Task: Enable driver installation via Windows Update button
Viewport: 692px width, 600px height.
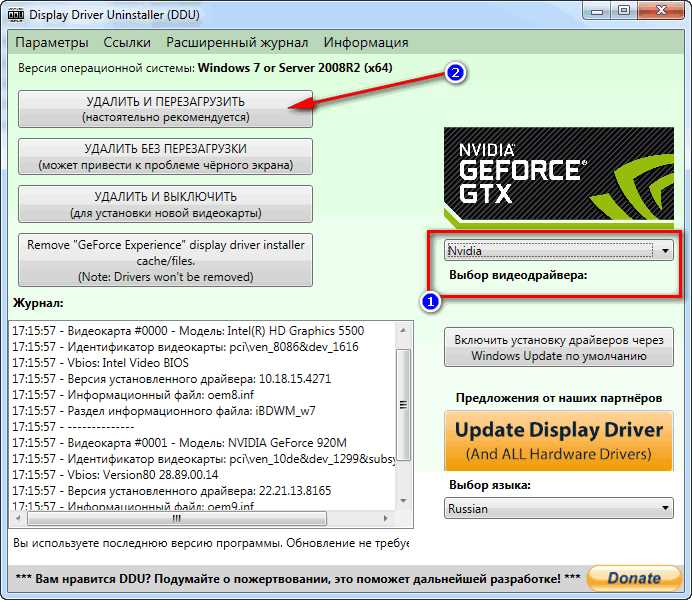Action: coord(559,348)
